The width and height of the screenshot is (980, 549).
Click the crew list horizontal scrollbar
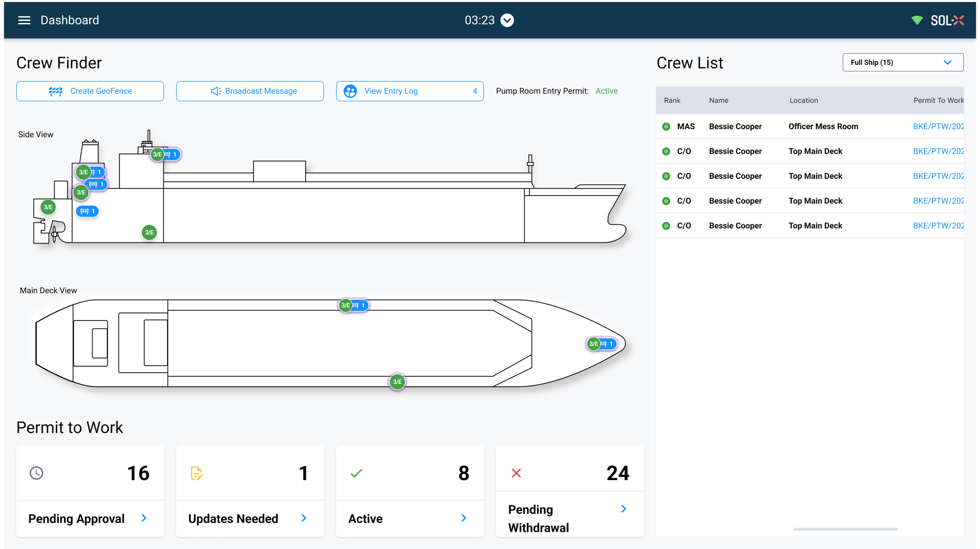click(845, 529)
